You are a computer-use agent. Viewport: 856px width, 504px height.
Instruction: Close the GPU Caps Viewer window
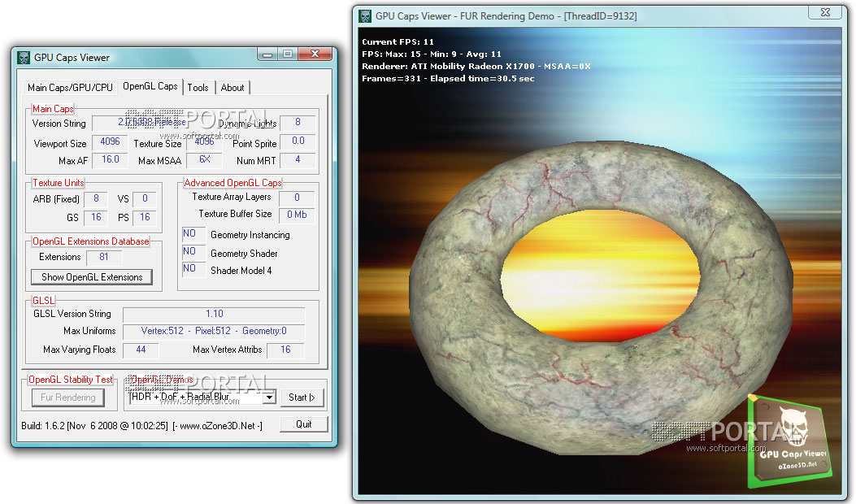click(x=315, y=54)
